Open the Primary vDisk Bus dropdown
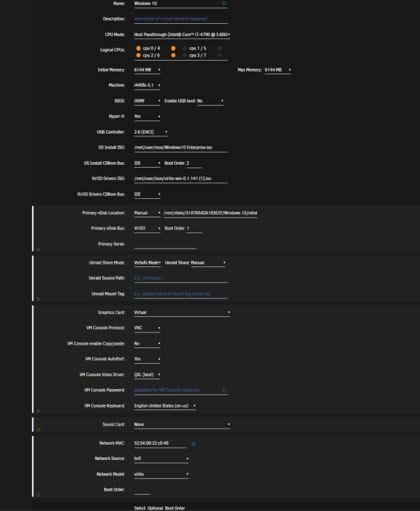Screen dimensions: 420x511 147,228
